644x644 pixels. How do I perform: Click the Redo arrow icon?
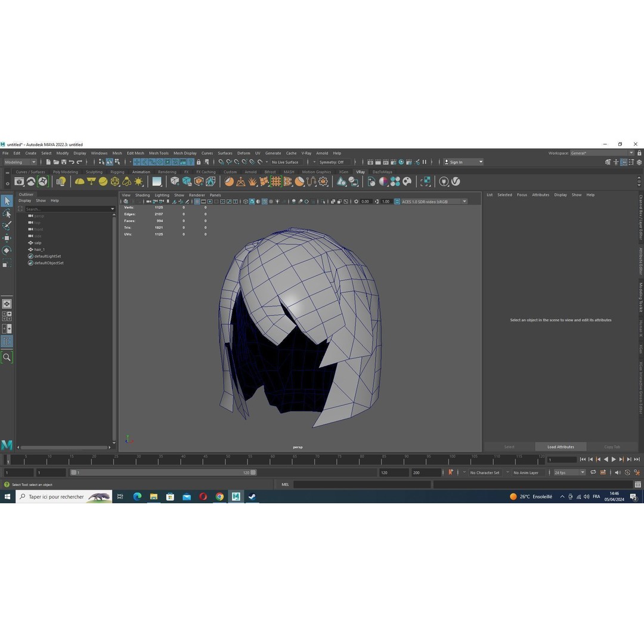(x=79, y=162)
